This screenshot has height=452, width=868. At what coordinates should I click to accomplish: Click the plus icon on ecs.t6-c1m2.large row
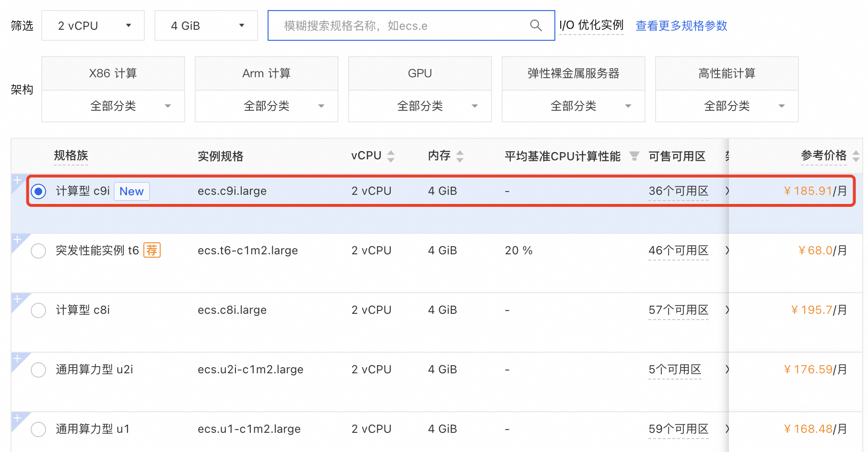click(17, 239)
